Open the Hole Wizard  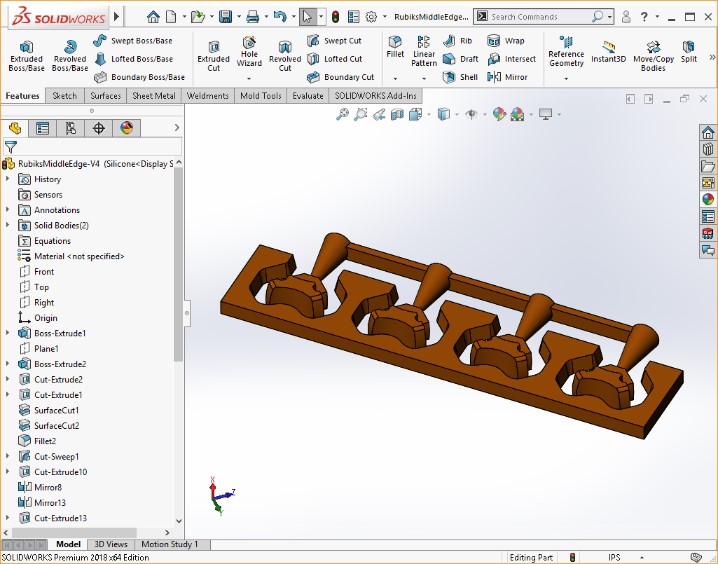(249, 52)
